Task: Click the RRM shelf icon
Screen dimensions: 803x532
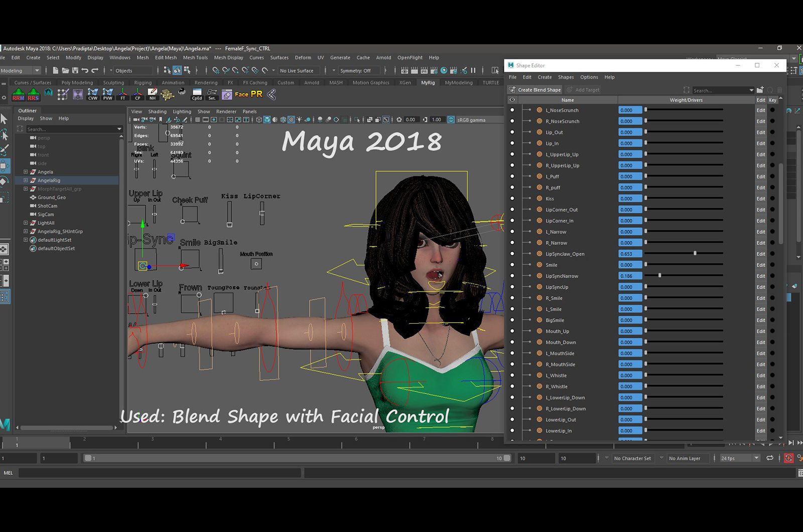Action: pos(19,94)
